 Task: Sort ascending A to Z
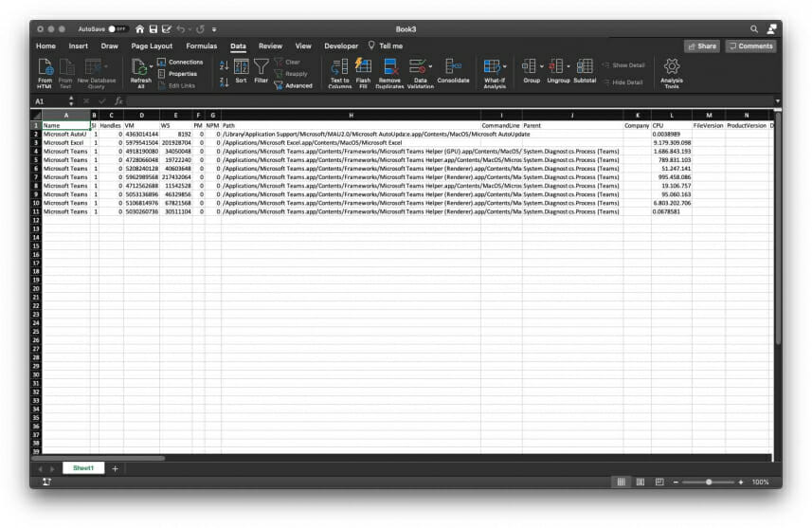[224, 65]
